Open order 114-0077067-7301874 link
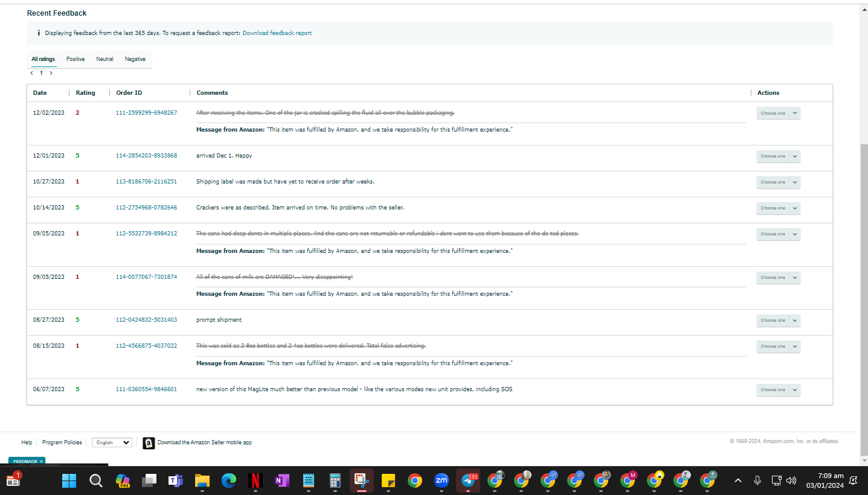Viewport: 868px width, 495px height. click(146, 277)
